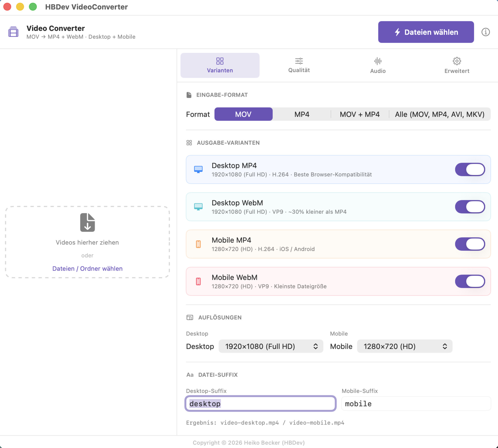
Task: Click the file download icon in drop zone
Action: click(x=87, y=222)
